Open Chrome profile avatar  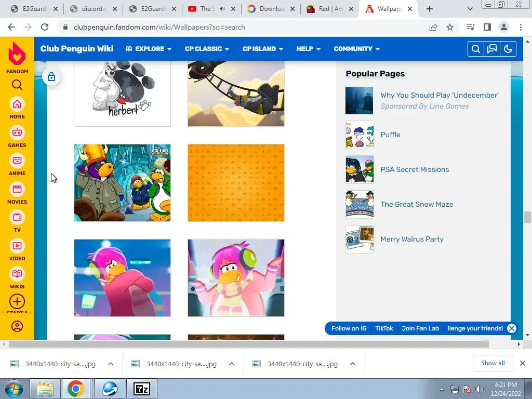click(504, 27)
